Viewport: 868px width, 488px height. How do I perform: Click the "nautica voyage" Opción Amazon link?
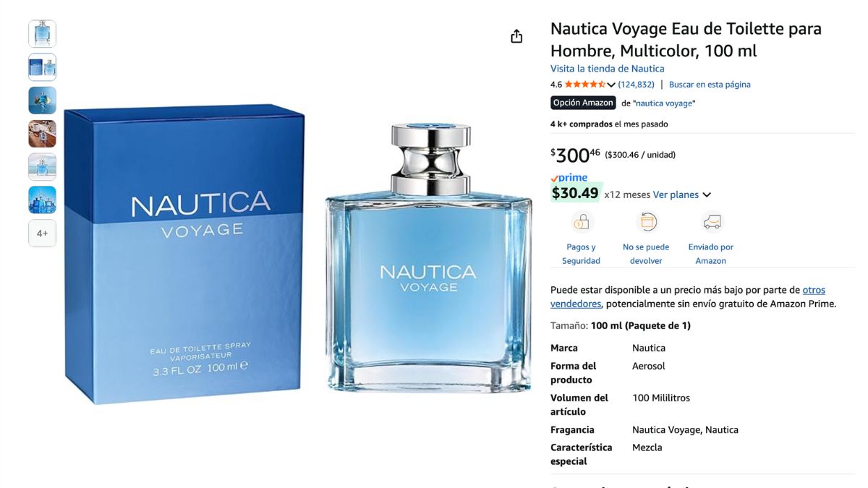[665, 103]
